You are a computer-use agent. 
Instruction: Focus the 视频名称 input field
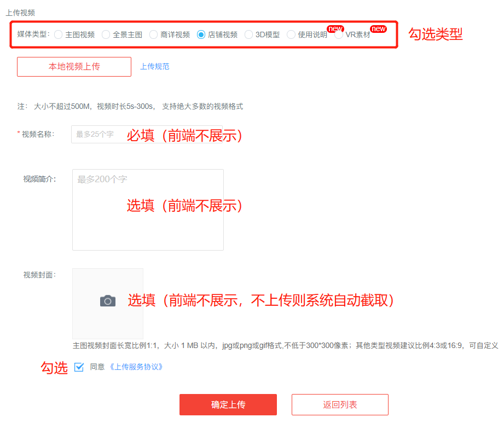click(147, 135)
